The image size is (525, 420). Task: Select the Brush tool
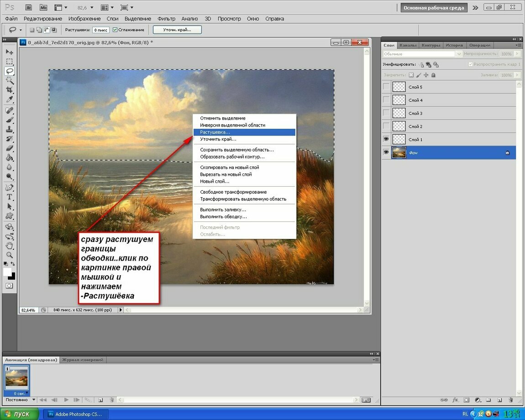(10, 120)
